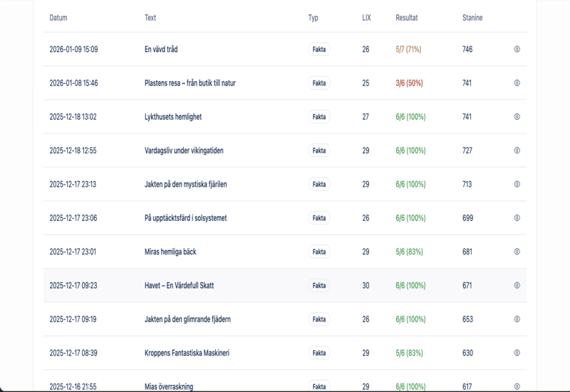Open view icon for Vardagsliv under vikingatiden
This screenshot has width=570, height=392.
tap(517, 150)
